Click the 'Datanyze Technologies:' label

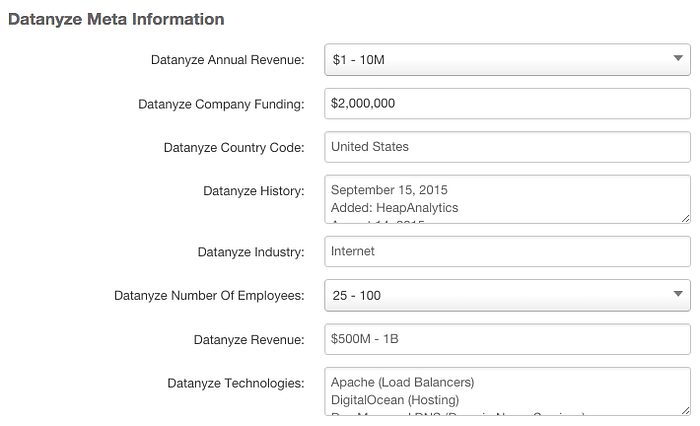(x=236, y=383)
